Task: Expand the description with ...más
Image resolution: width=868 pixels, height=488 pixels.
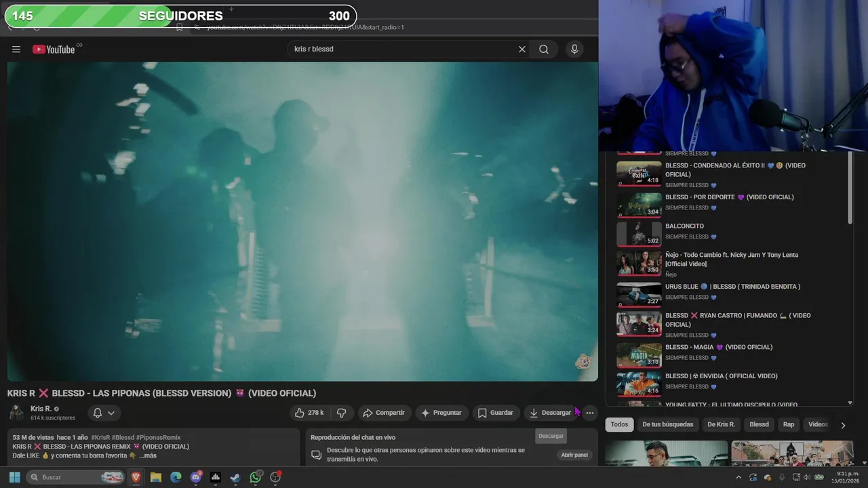Action: [x=148, y=455]
